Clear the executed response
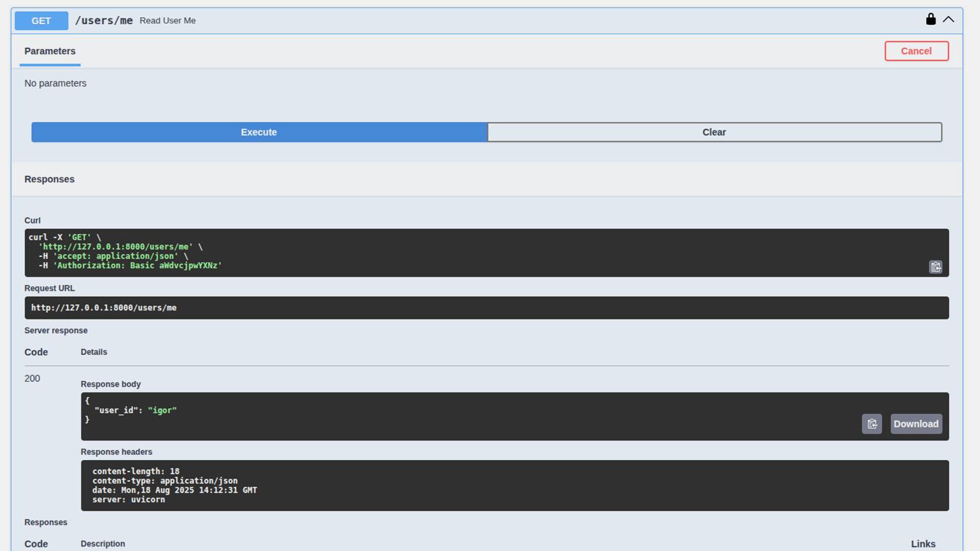The image size is (980, 551). pyautogui.click(x=714, y=132)
